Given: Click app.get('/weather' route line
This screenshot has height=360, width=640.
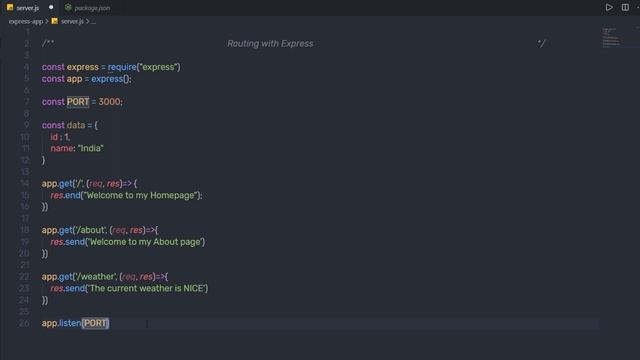Looking at the screenshot, I should pos(104,277).
